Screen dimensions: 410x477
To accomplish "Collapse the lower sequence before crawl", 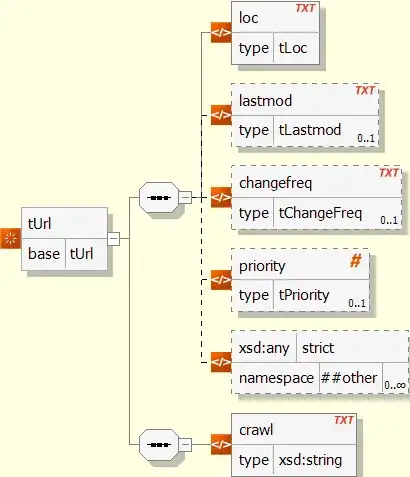I will pyautogui.click(x=185, y=445).
